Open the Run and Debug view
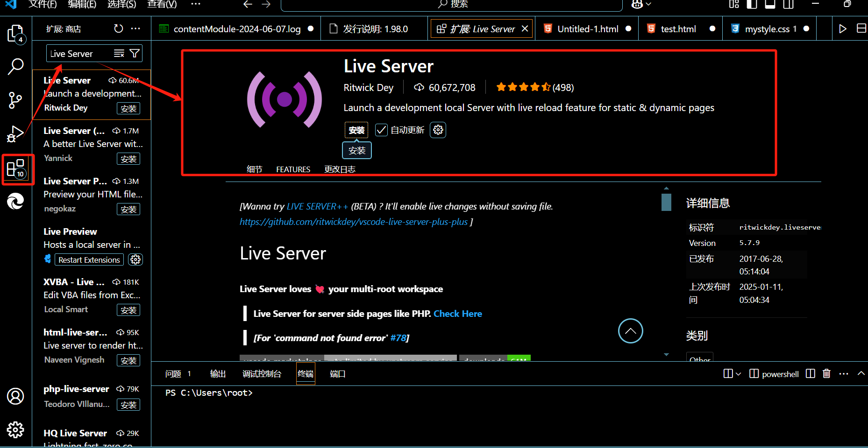Viewport: 868px width, 448px height. [15, 134]
